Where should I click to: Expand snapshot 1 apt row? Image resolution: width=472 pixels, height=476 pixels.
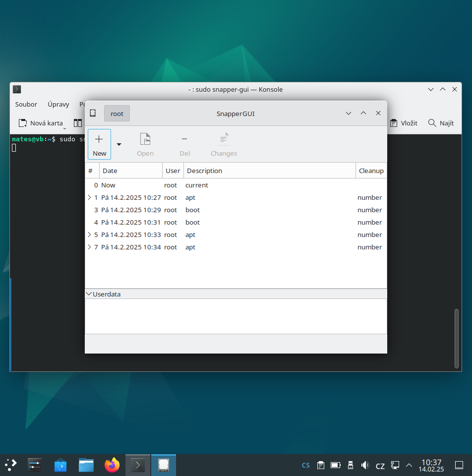tap(89, 197)
